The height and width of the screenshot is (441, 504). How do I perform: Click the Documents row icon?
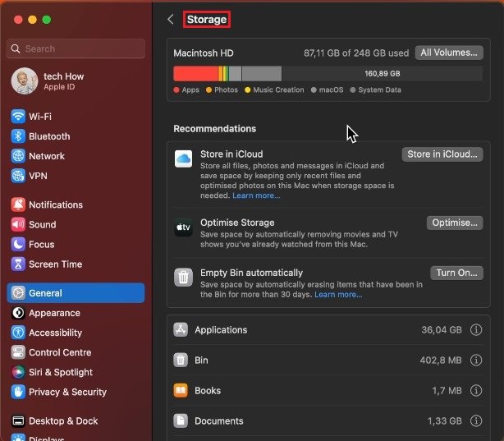point(181,420)
